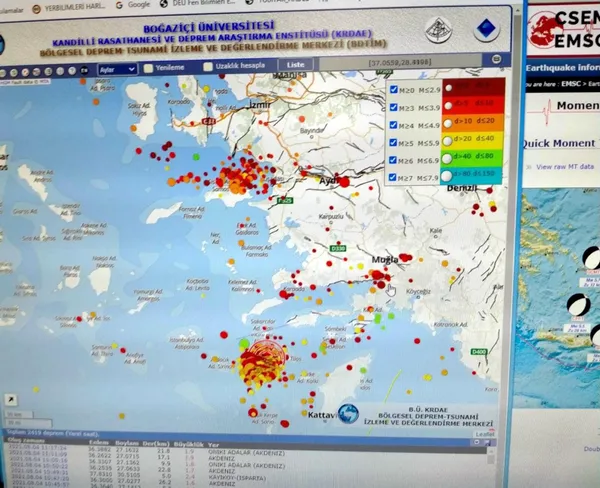Click latitude value 36.2622 in the list
The height and width of the screenshot is (488, 600).
[x=99, y=456]
